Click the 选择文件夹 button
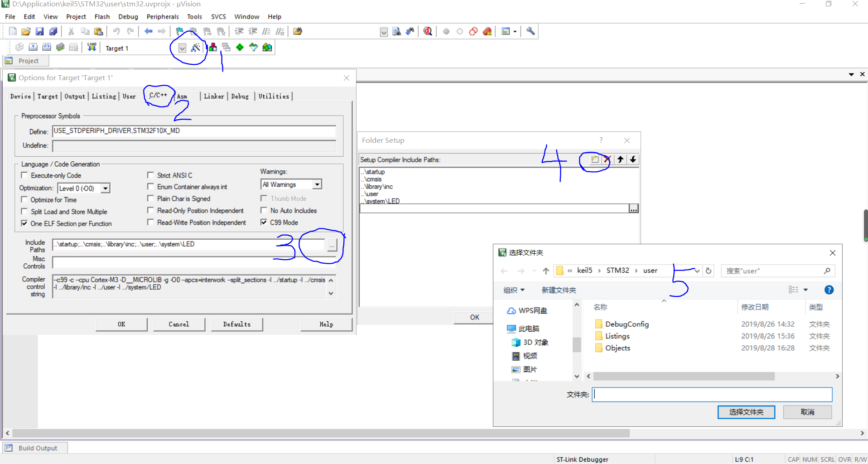 pos(746,412)
